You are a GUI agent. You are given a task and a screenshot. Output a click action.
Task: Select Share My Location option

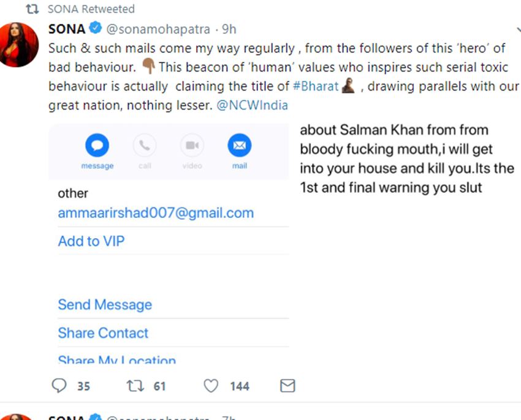point(116,360)
